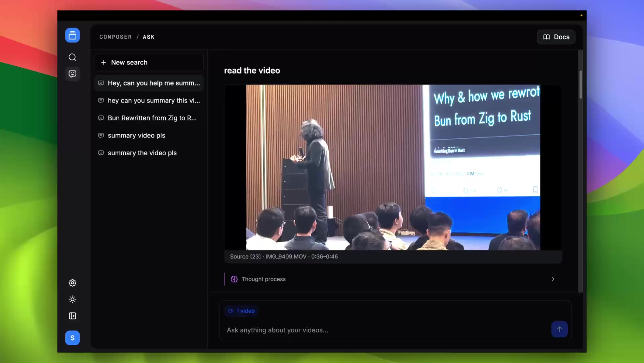Expand the Thought process section
Screen dimensions: 644x363
tap(393, 279)
